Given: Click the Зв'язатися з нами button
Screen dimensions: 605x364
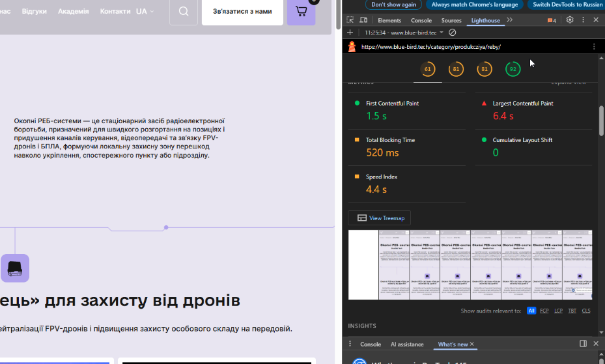Looking at the screenshot, I should click(x=242, y=11).
